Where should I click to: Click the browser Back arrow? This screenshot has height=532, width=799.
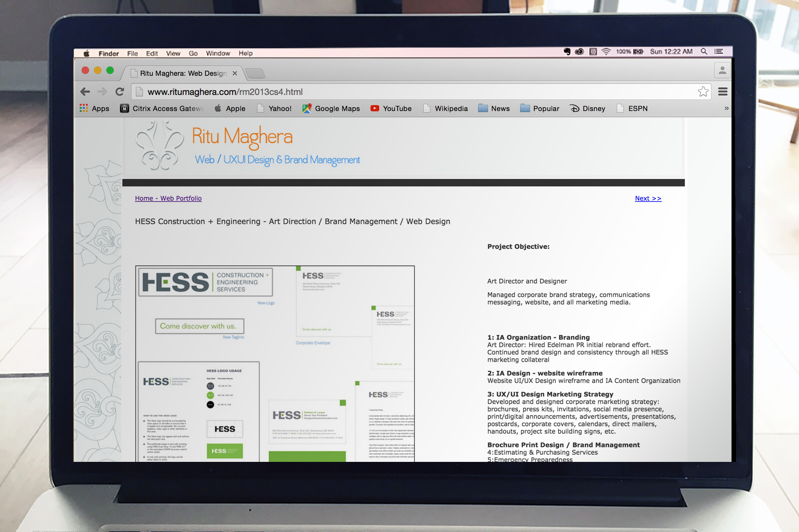click(x=85, y=92)
